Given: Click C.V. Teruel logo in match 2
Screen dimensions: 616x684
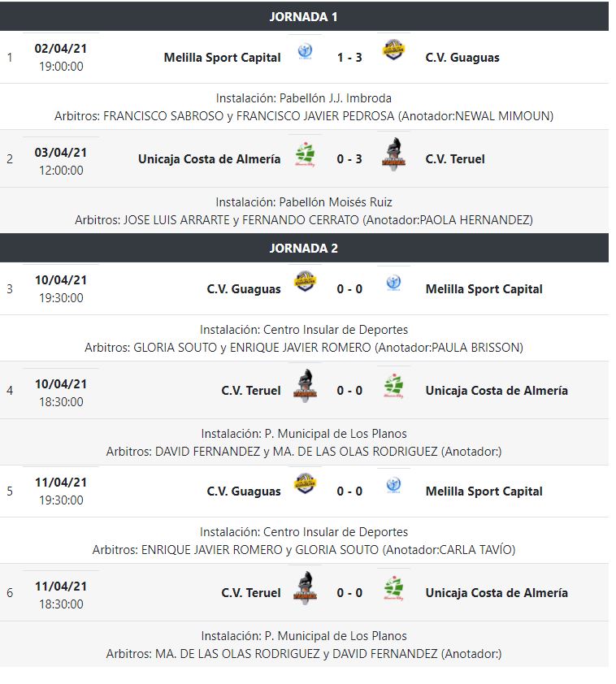Looking at the screenshot, I should point(393,154).
